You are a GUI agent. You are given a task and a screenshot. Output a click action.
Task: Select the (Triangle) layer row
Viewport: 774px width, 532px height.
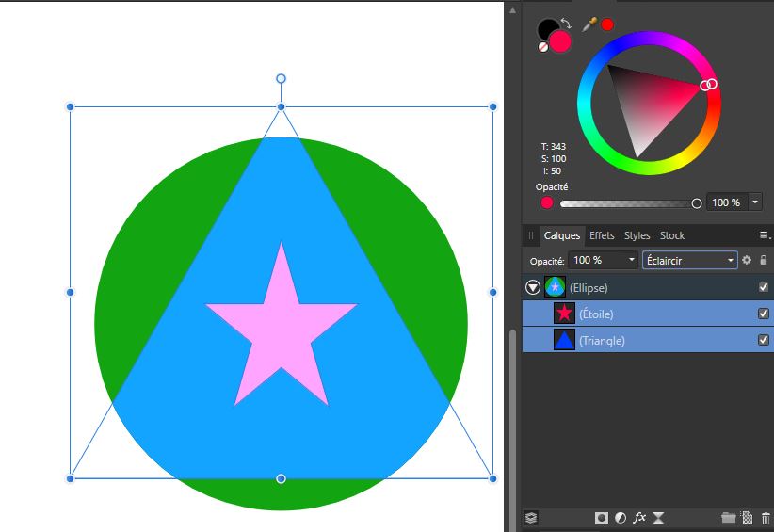[648, 340]
